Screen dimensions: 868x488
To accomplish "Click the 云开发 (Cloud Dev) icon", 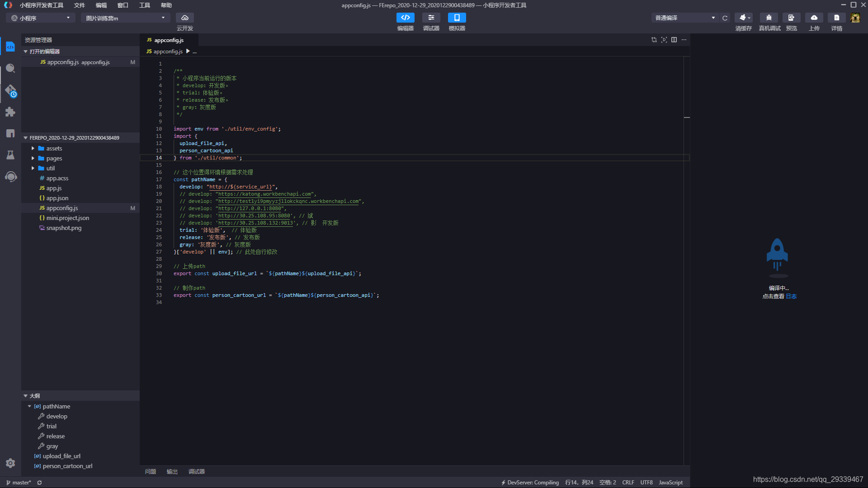I will click(x=185, y=17).
